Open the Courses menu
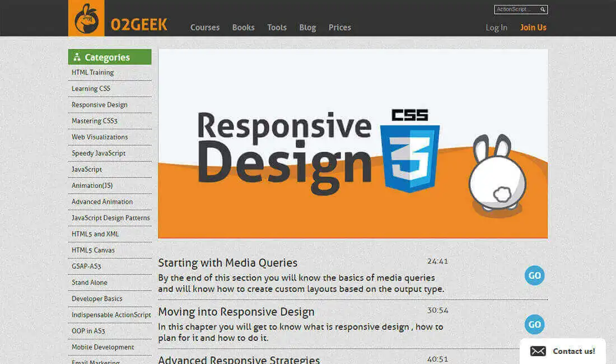The height and width of the screenshot is (364, 616). [204, 27]
